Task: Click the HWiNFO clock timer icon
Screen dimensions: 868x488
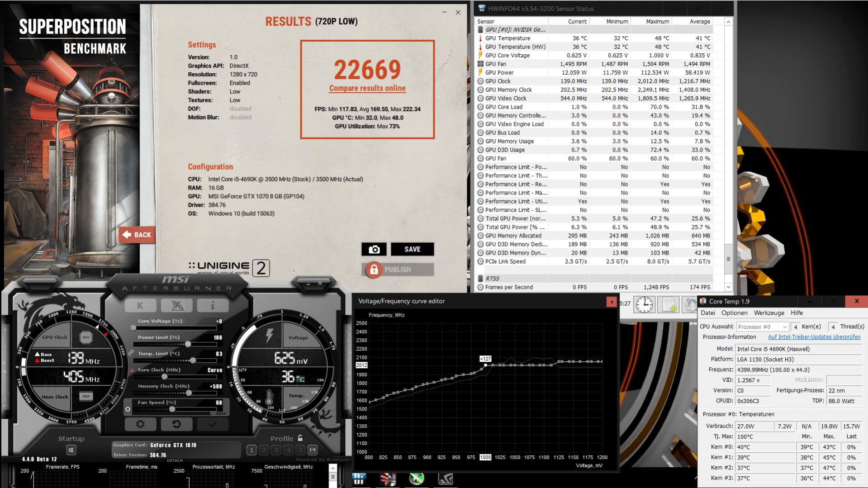Action: tap(644, 304)
